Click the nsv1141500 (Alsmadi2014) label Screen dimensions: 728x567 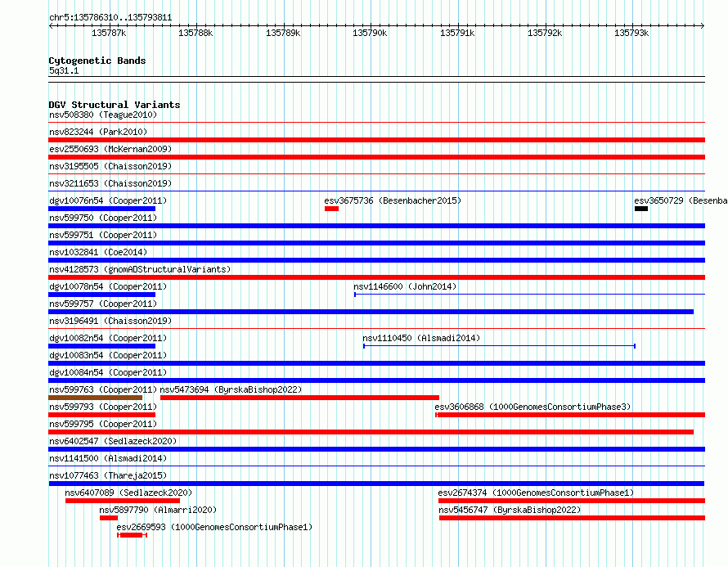pos(108,458)
